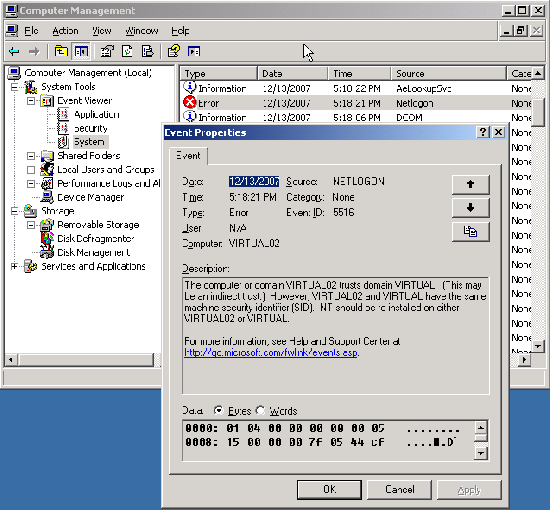The height and width of the screenshot is (510, 550).
Task: Click the Application log icon in tree
Action: point(63,114)
